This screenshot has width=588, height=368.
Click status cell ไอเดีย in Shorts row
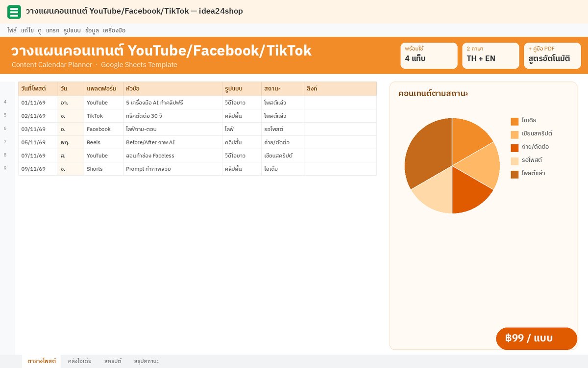(283, 169)
